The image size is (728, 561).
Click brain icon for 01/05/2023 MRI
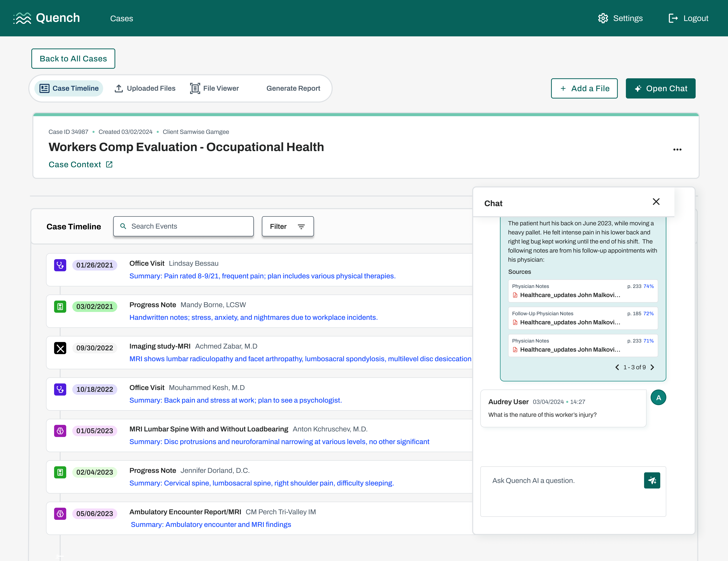pyautogui.click(x=60, y=431)
